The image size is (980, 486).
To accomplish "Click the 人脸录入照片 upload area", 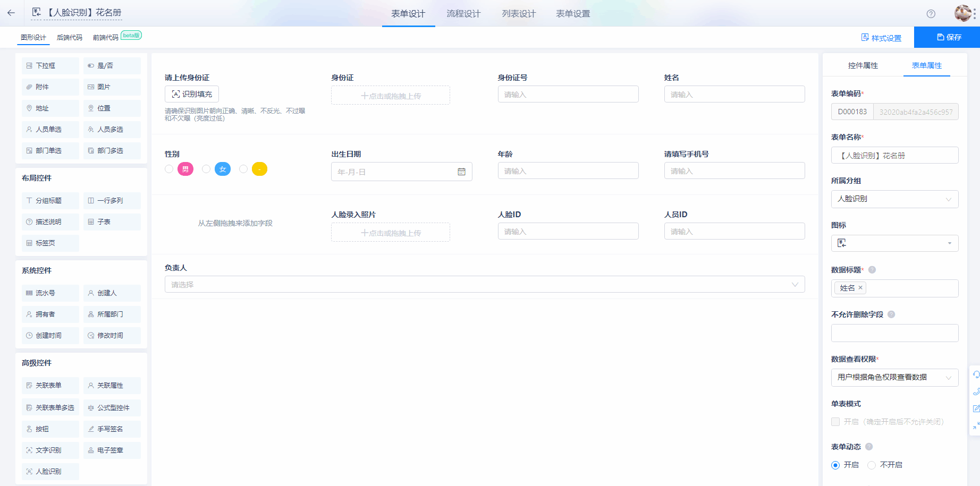I will pyautogui.click(x=391, y=233).
